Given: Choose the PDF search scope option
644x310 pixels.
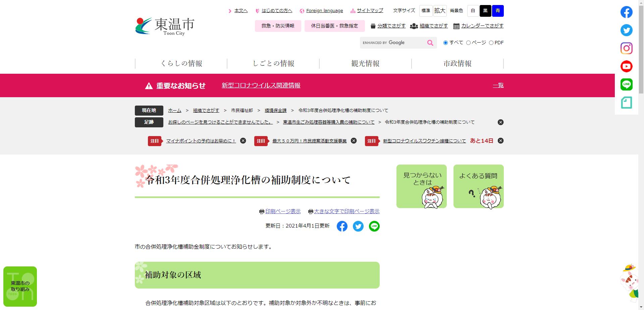Looking at the screenshot, I should tap(491, 43).
